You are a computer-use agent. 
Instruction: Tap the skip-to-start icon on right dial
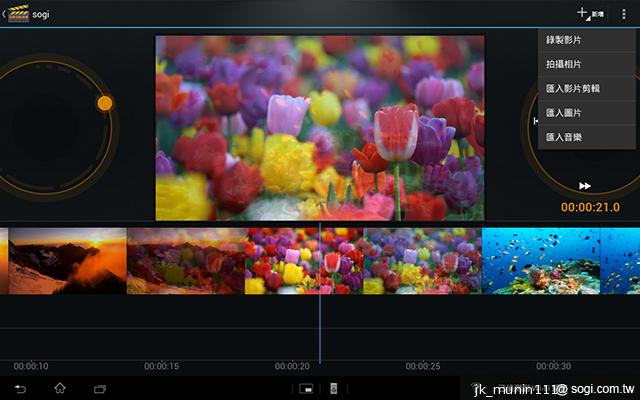click(536, 121)
